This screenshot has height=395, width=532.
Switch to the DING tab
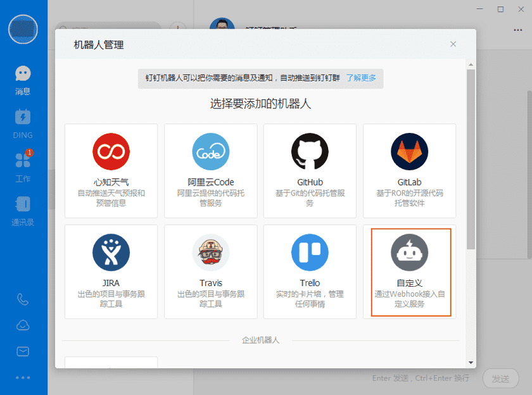pos(23,123)
